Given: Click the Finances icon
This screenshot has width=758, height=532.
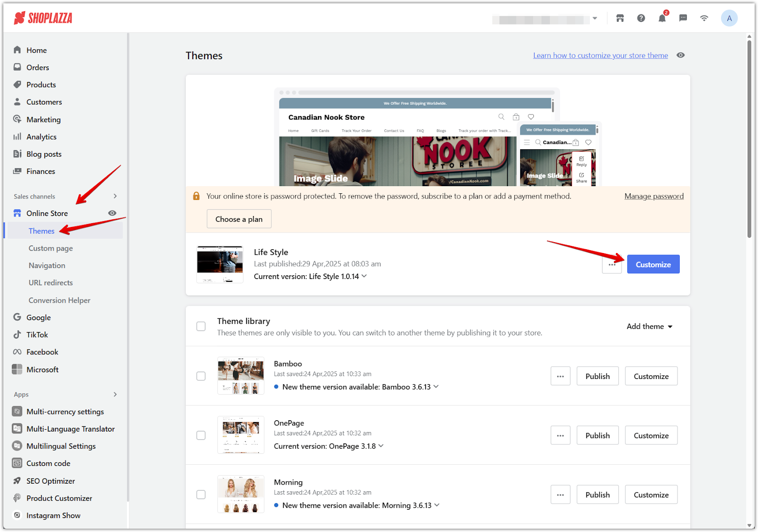Looking at the screenshot, I should pyautogui.click(x=18, y=171).
